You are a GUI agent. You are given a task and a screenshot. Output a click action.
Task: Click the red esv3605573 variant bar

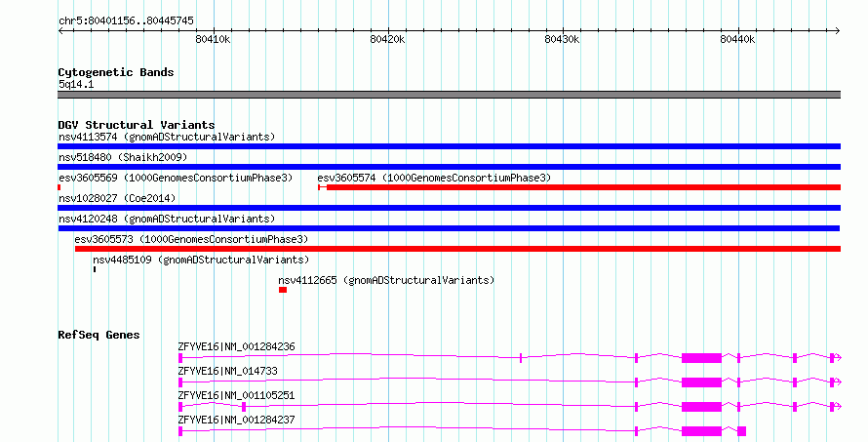point(457,249)
